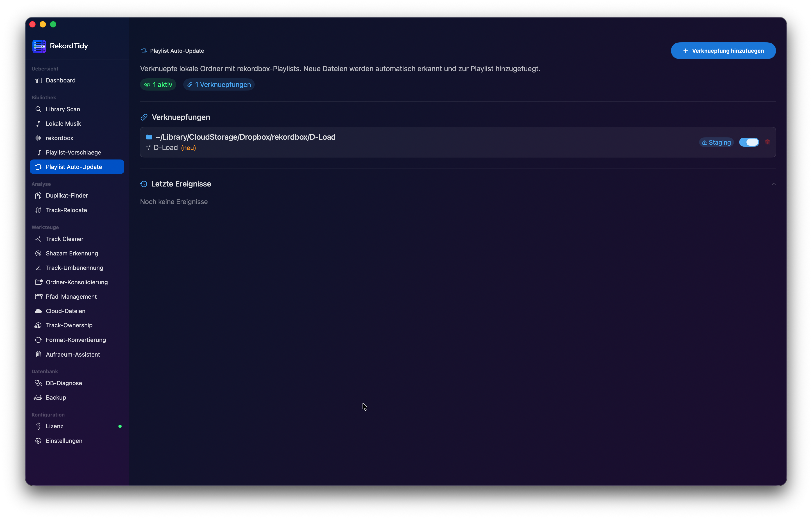This screenshot has height=519, width=812.
Task: Click the Shazam Erkennung icon
Action: (39, 253)
